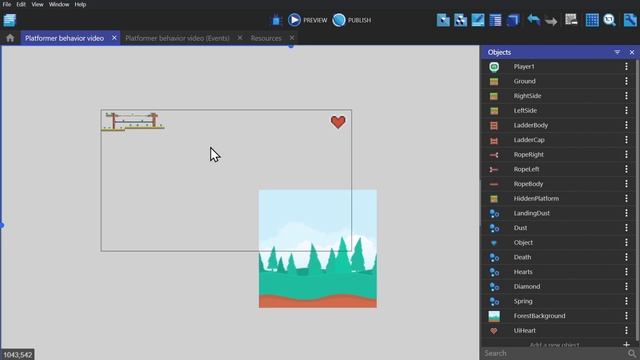Screen dimensions: 640x360
Task: Open the Help menu
Action: pos(80,4)
